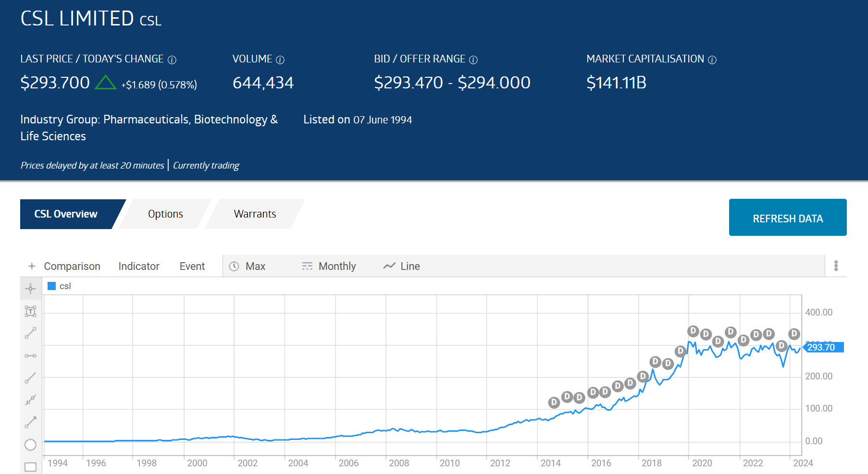Click the interval icon beside Monthly

(x=307, y=266)
